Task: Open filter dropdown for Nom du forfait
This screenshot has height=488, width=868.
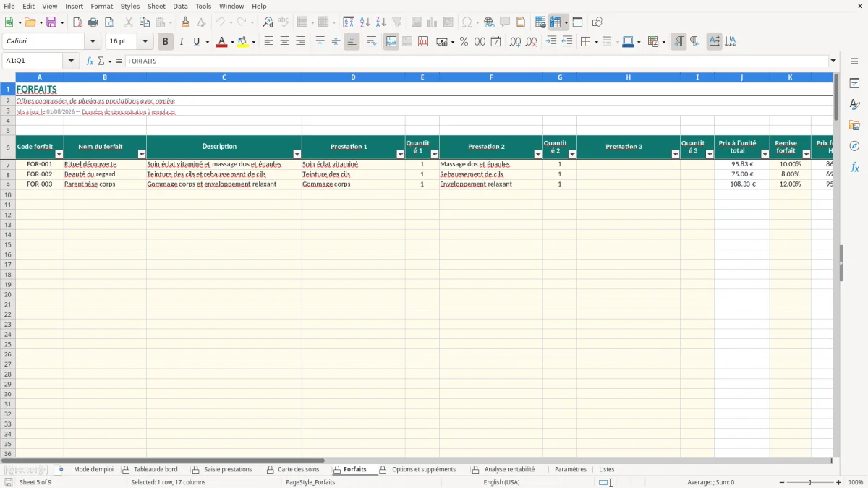Action: (142, 155)
